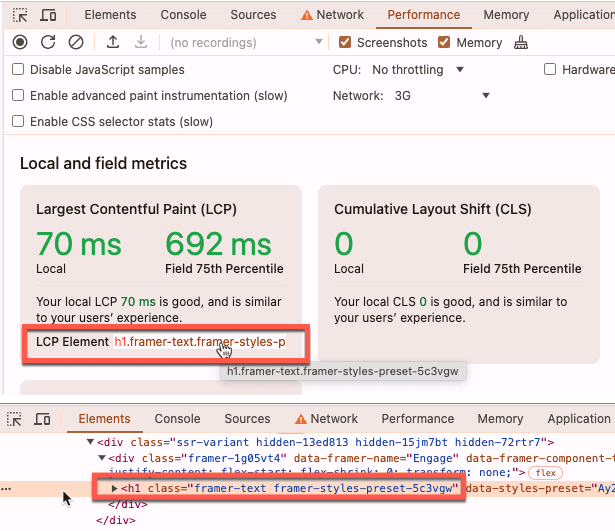Select Performance tab in top panel
This screenshot has height=531, width=615.
(x=424, y=15)
